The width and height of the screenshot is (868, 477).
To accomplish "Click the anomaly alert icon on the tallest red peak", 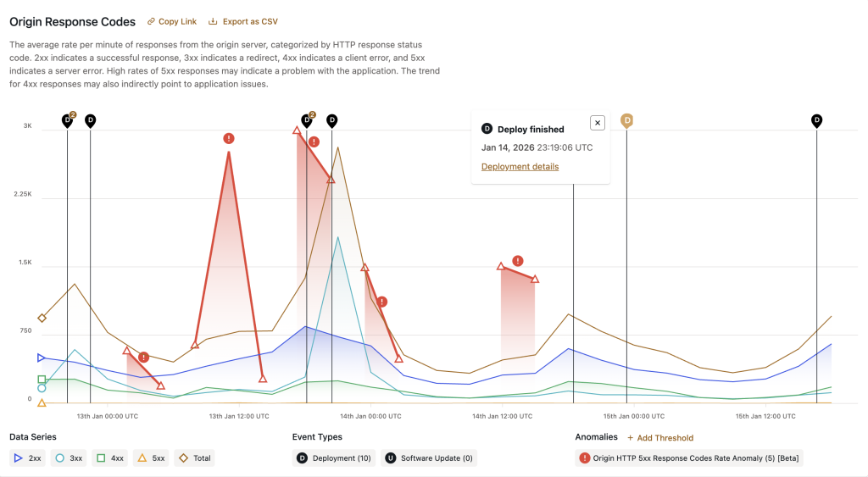I will tap(229, 138).
